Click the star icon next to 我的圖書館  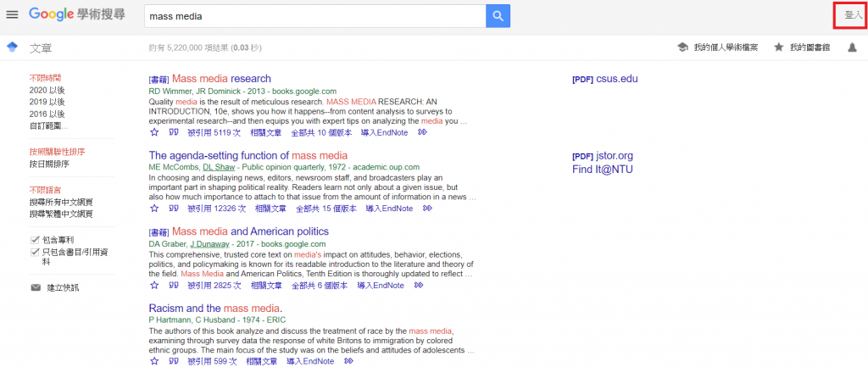pos(779,47)
